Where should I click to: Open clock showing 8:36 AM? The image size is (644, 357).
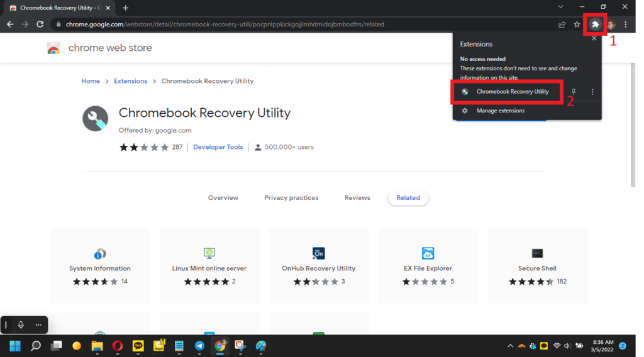pyautogui.click(x=602, y=346)
